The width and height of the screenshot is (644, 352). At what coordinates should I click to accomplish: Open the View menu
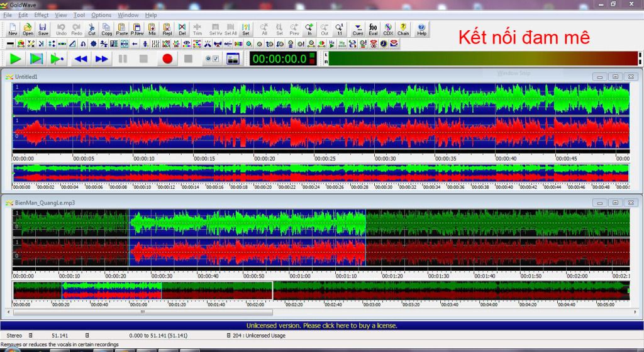(61, 15)
